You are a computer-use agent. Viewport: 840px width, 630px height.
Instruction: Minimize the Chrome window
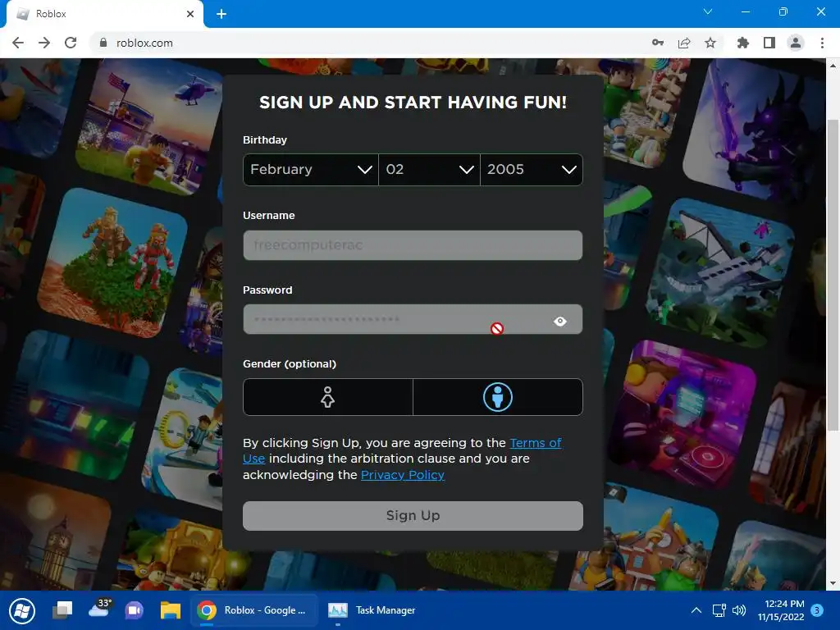point(745,11)
